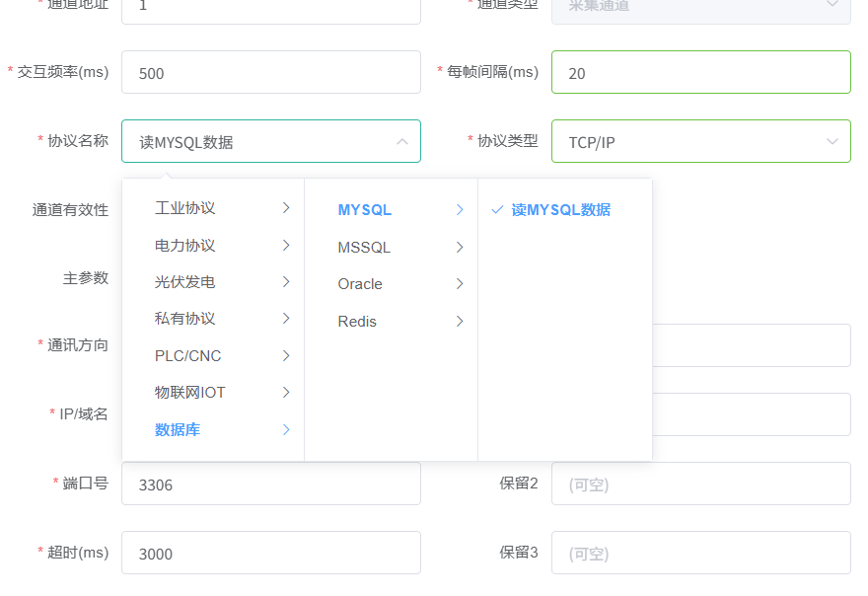Select the 数据库 category
Screen dimensions: 868x596
pos(178,429)
